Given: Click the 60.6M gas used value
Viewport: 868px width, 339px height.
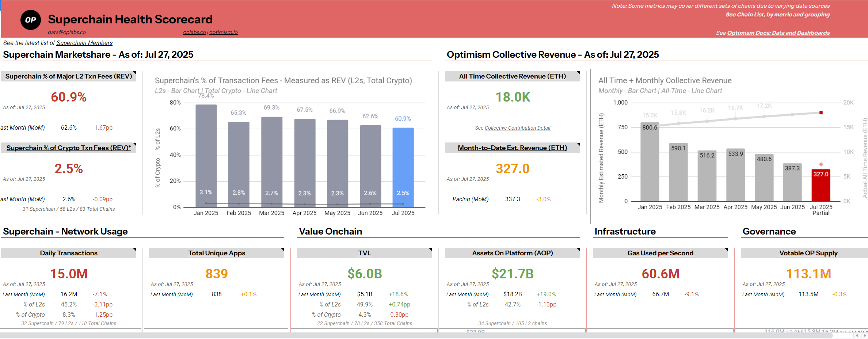Looking at the screenshot, I should [660, 274].
